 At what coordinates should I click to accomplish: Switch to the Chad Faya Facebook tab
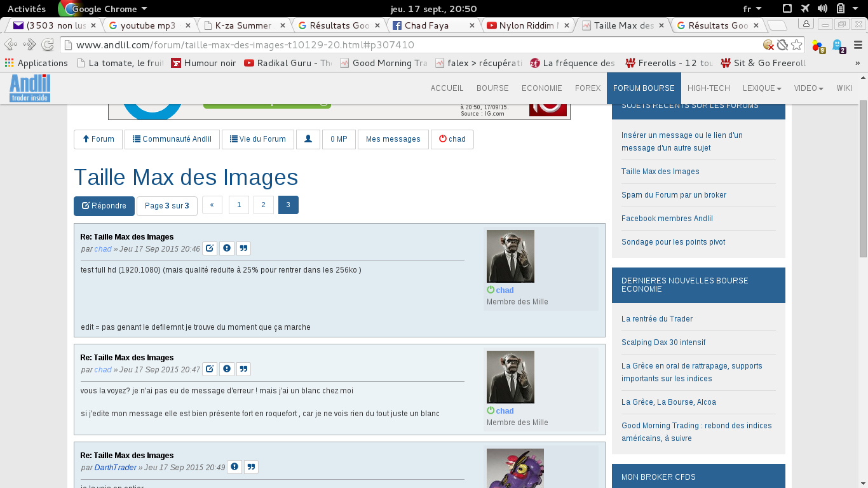coord(432,25)
